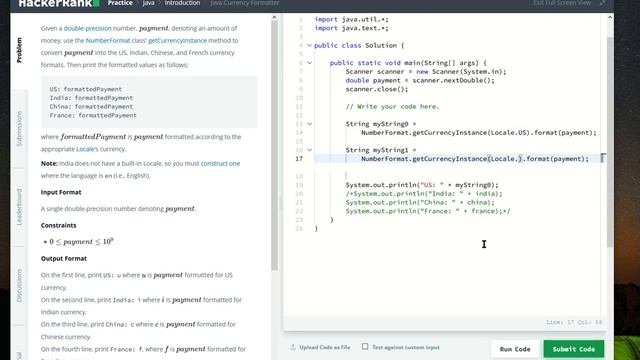Collapse the public class Solution fold arrow
The image size is (640, 360).
309,45
